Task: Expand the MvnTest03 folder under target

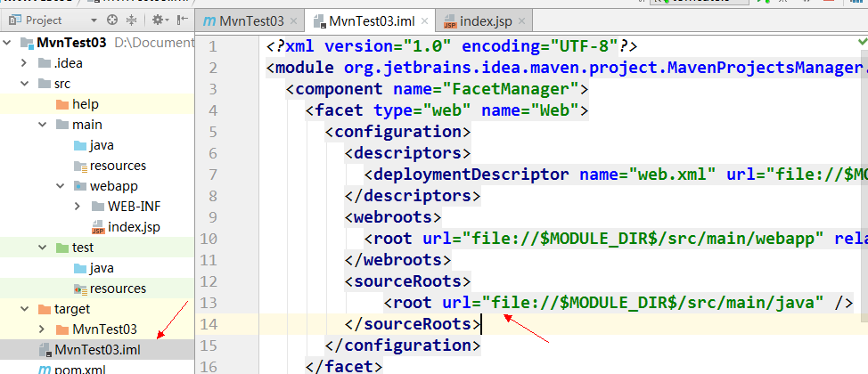Action: coord(42,329)
